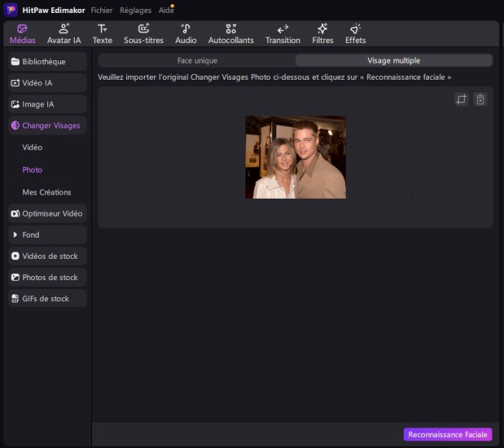Open the Audio panel
This screenshot has height=448, width=504.
pyautogui.click(x=186, y=33)
